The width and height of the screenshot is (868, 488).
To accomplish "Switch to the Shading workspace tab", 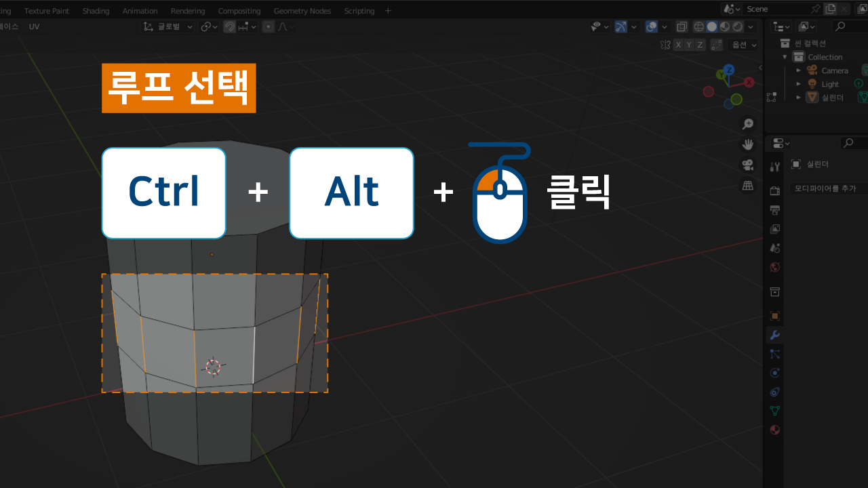I will (96, 11).
